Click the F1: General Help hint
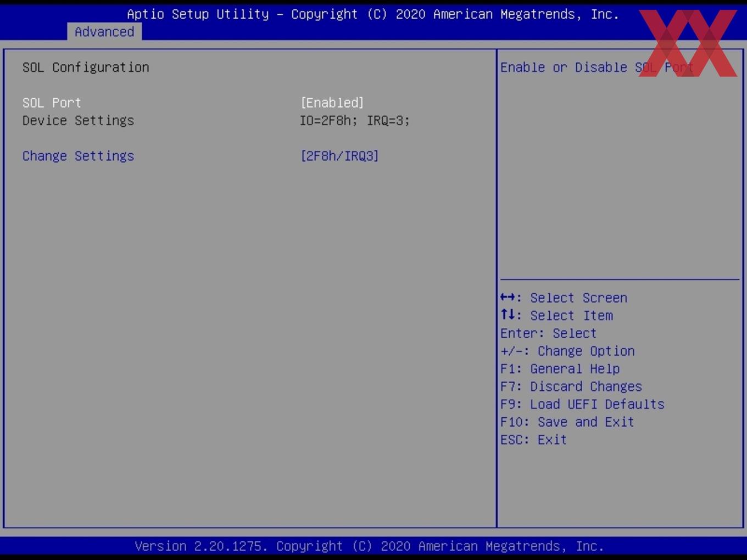The width and height of the screenshot is (747, 560). [x=560, y=368]
